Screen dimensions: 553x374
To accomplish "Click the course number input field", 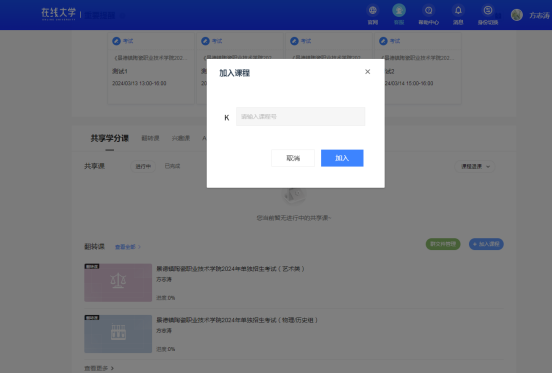I will point(300,116).
